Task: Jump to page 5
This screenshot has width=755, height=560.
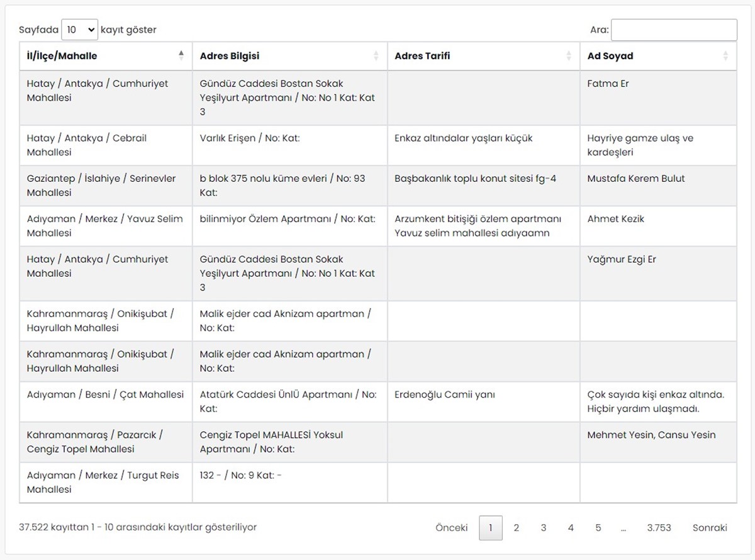Action: click(x=598, y=528)
